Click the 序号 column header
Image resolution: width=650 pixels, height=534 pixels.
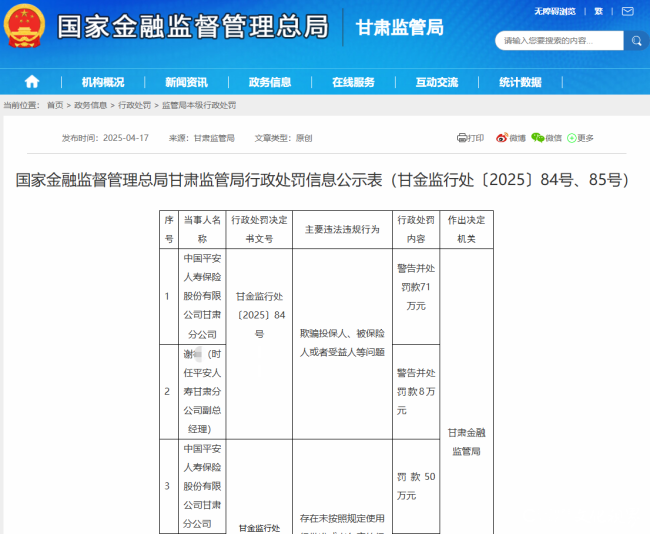tap(169, 229)
